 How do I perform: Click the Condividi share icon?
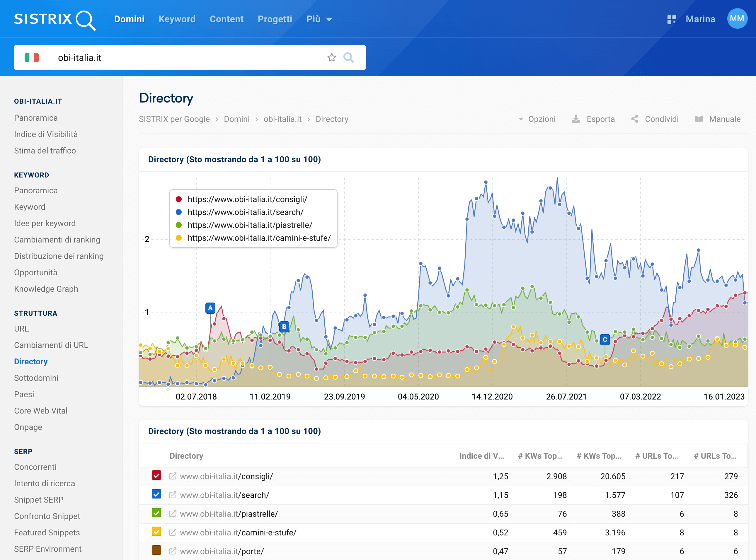[635, 119]
